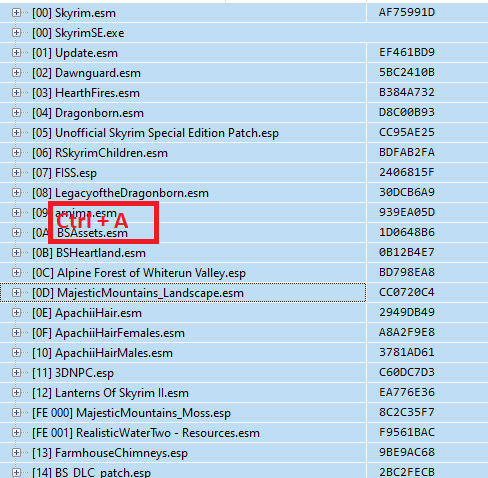Click CRC value AF75991D for Skyrim.esm
The height and width of the screenshot is (478, 488).
point(407,12)
